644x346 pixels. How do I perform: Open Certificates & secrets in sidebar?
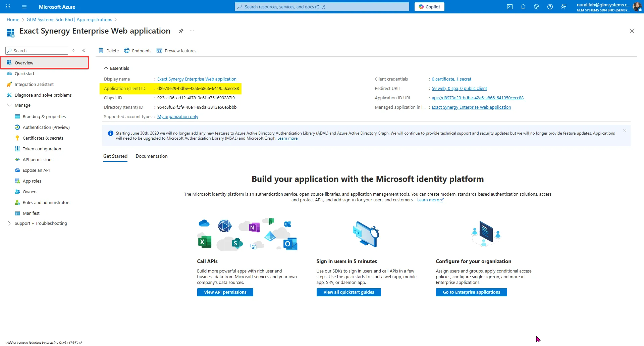pos(43,138)
